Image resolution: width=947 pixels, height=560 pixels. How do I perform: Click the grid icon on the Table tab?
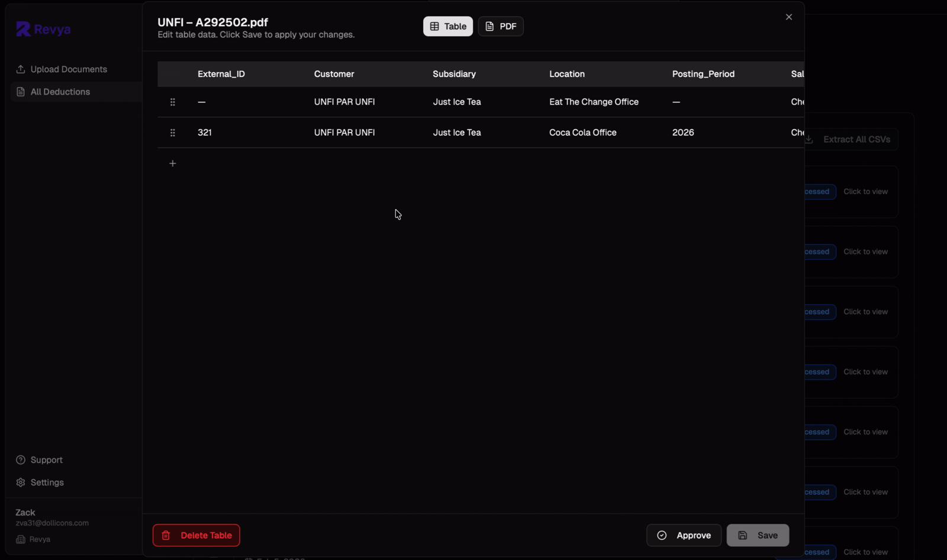click(x=434, y=26)
